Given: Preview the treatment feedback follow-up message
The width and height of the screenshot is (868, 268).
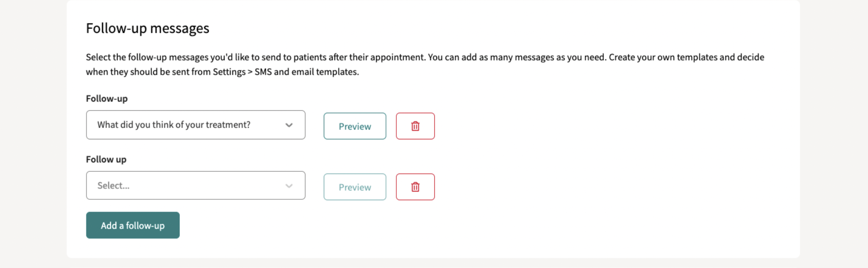Looking at the screenshot, I should coord(355,126).
